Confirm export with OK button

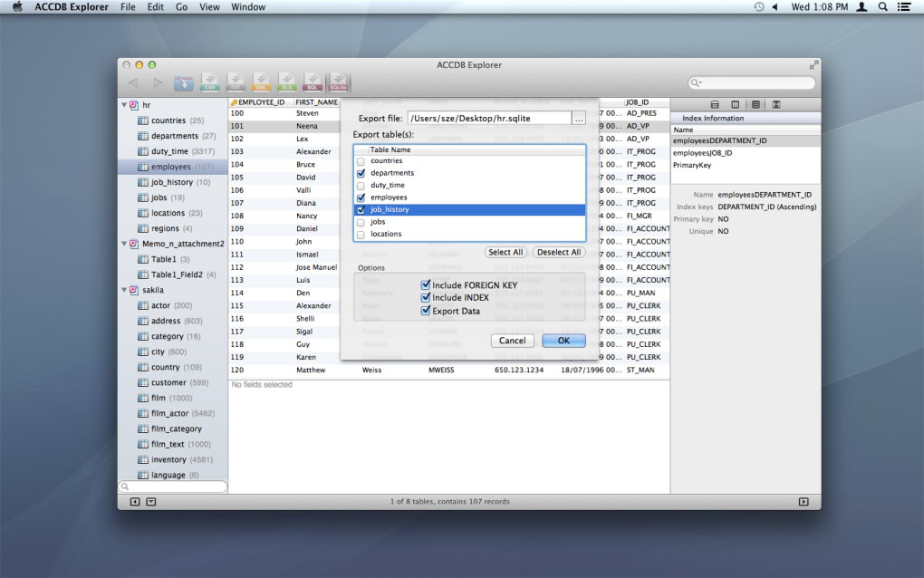pos(563,341)
